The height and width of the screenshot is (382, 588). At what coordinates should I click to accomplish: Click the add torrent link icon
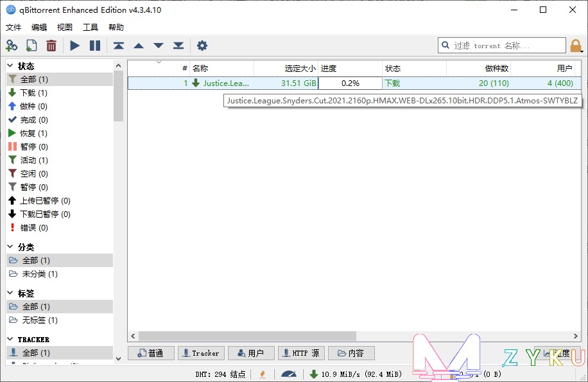[x=12, y=46]
